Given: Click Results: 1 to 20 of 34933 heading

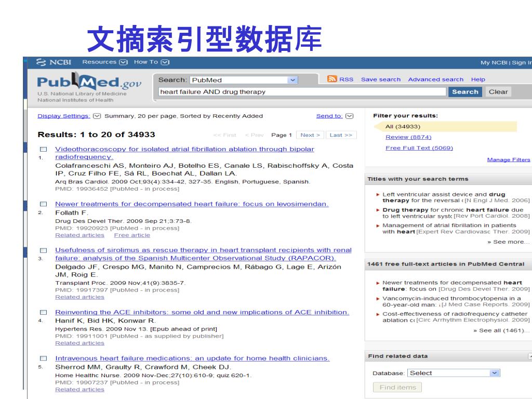Looking at the screenshot, I should 96,135.
